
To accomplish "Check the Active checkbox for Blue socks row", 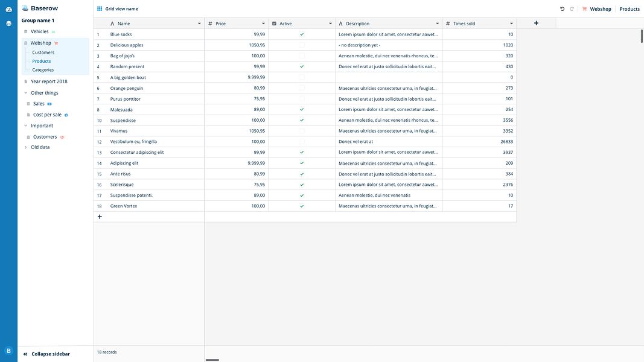I will pyautogui.click(x=301, y=33).
